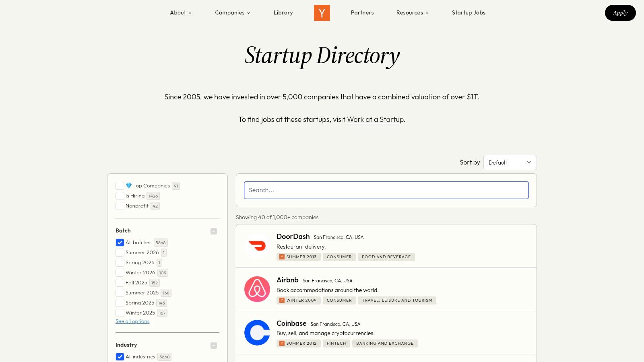Click the Apply button
The height and width of the screenshot is (362, 644).
[x=620, y=12]
